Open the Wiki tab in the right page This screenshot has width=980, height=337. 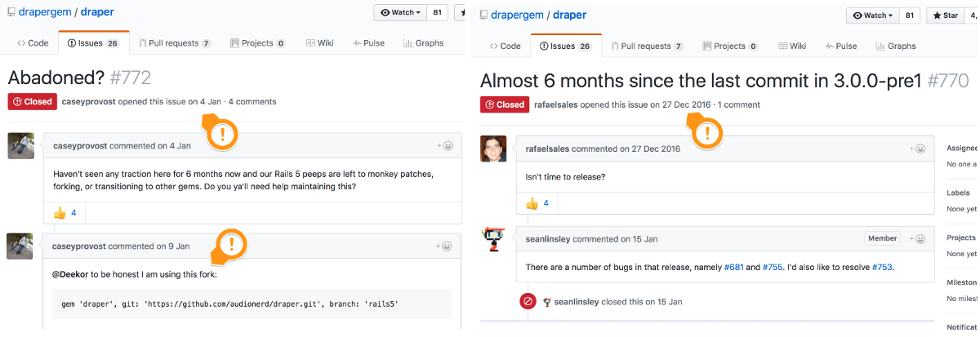[791, 46]
